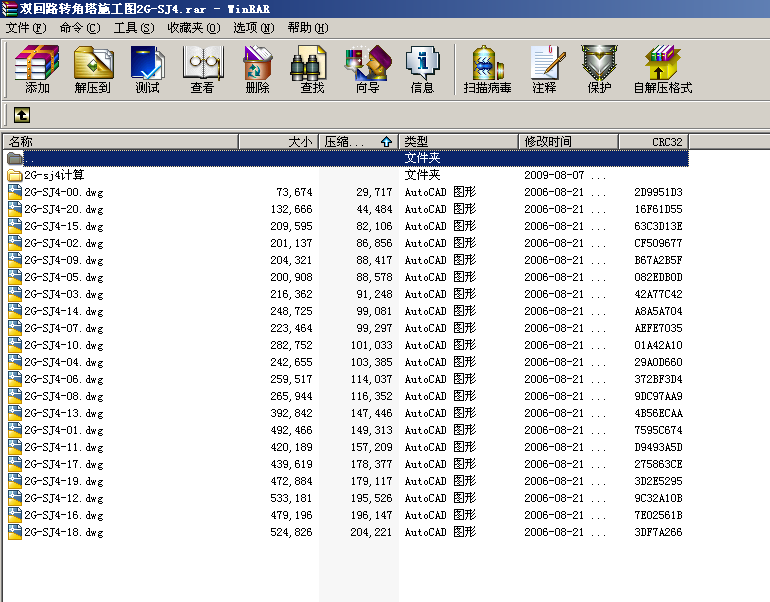Image resolution: width=770 pixels, height=602 pixels.
Task: Select file 2G-SJ4-12.dwg
Action: pos(347,498)
